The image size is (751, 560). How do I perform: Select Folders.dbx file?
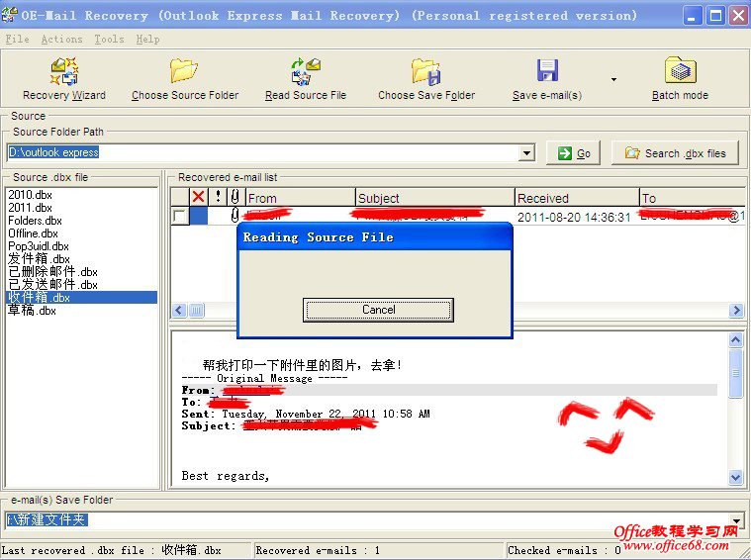pos(35,221)
